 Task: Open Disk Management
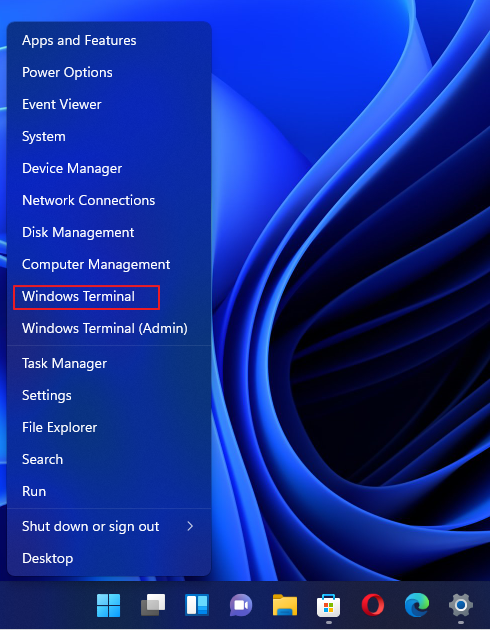click(109, 232)
